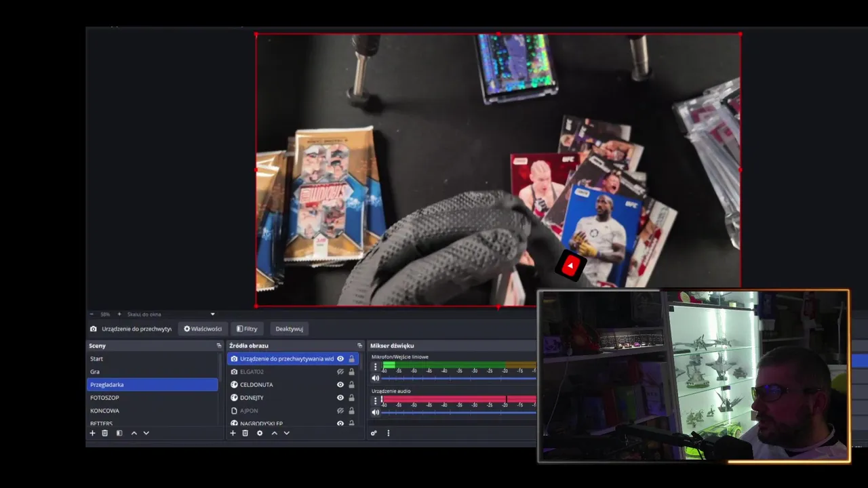Mute the Mikrofon/Wejście liniowe speaker icon
Screen dimensions: 868x488
coord(375,378)
